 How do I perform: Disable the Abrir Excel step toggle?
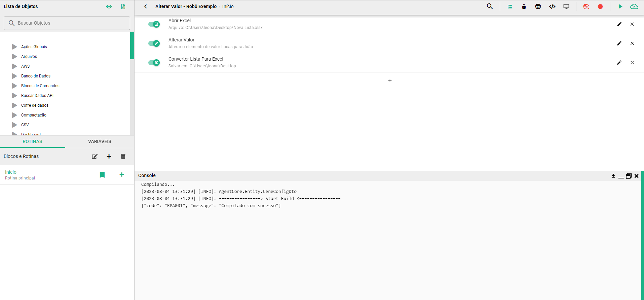[154, 24]
